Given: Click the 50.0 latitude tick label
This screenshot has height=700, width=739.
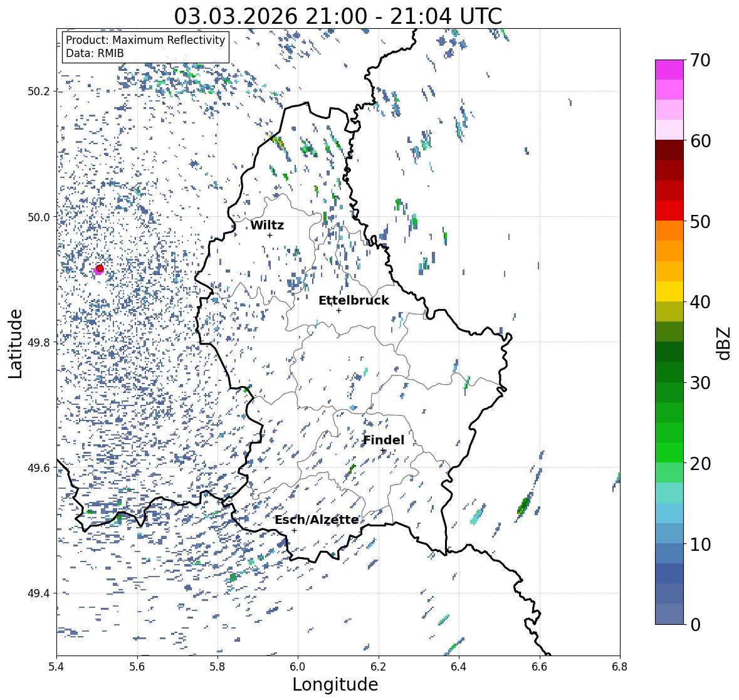Looking at the screenshot, I should (39, 217).
